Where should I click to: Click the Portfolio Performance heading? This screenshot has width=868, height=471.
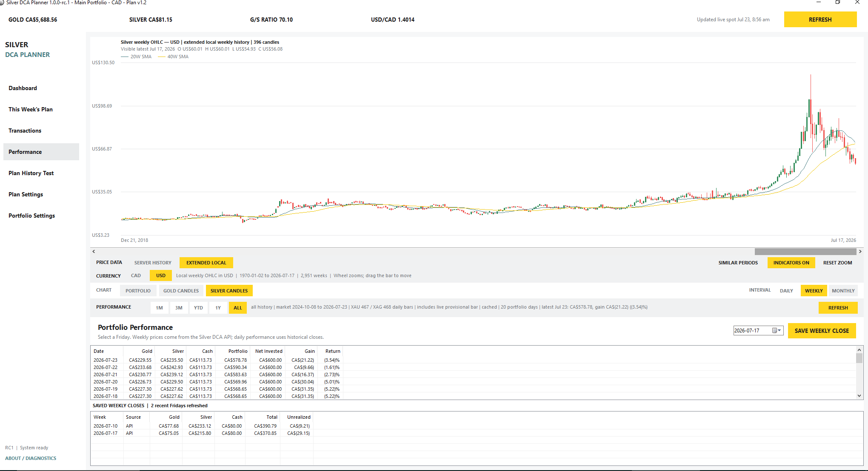[135, 327]
